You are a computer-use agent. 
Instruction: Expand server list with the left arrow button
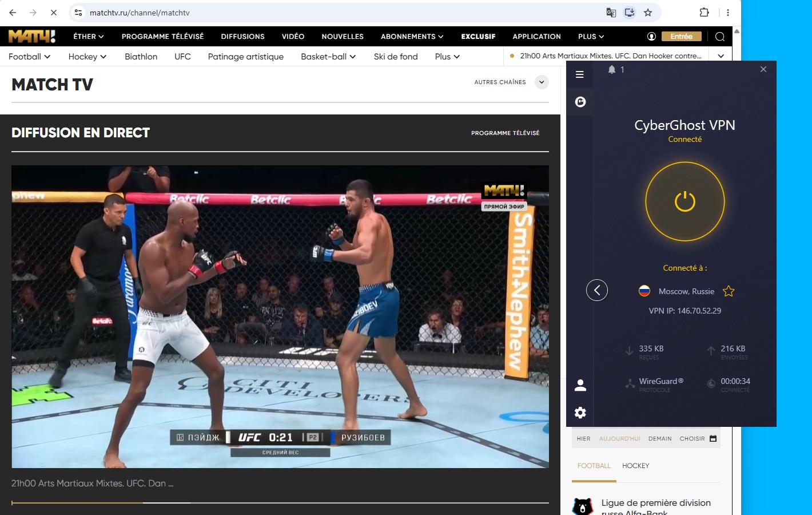(597, 290)
